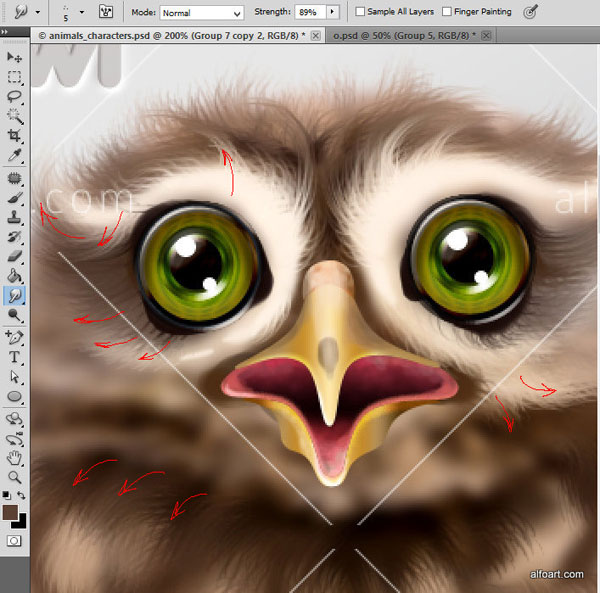This screenshot has width=600, height=593.
Task: Select the Smudge tool in toolbox
Action: (x=15, y=296)
